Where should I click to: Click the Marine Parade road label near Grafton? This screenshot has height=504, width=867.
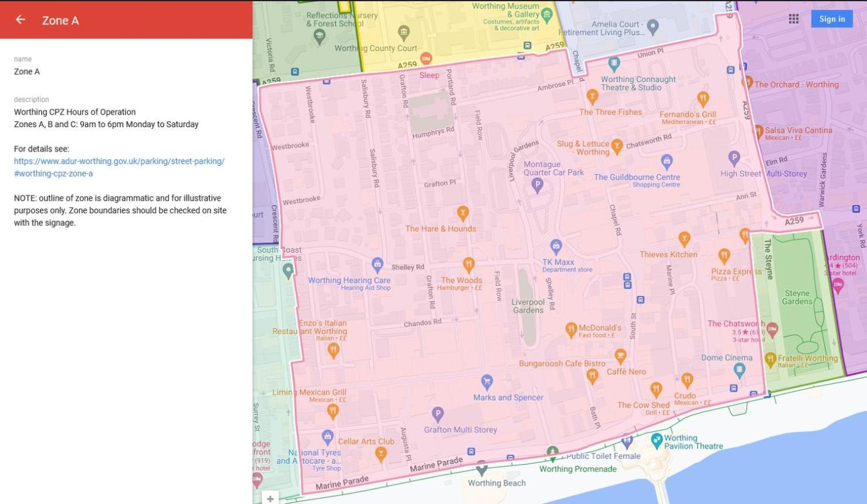point(435,465)
